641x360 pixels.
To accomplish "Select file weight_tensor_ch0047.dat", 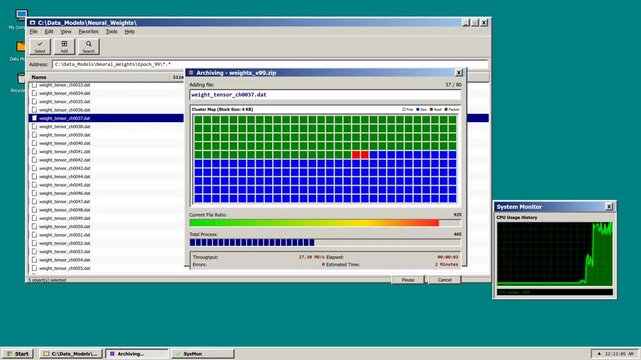I will pos(65,201).
